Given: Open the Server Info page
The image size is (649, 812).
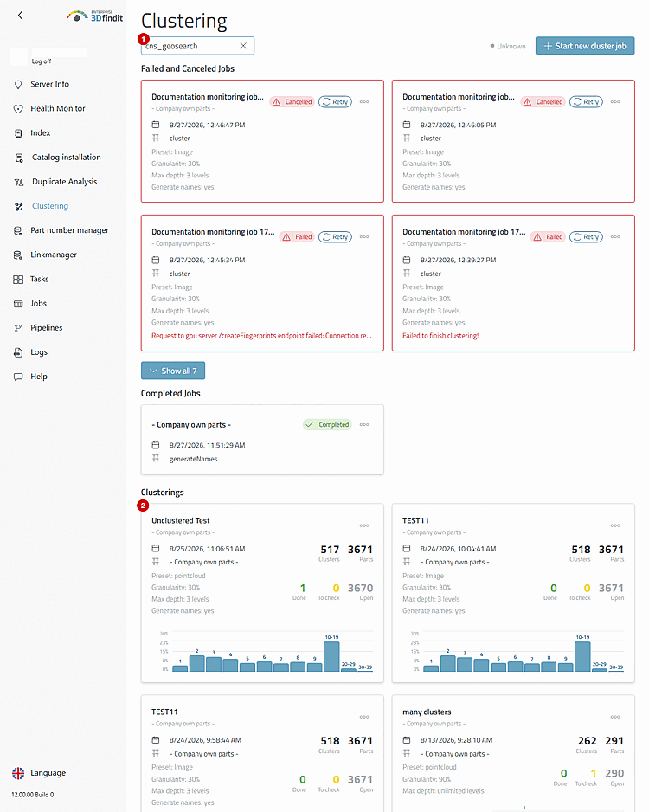Looking at the screenshot, I should (49, 84).
